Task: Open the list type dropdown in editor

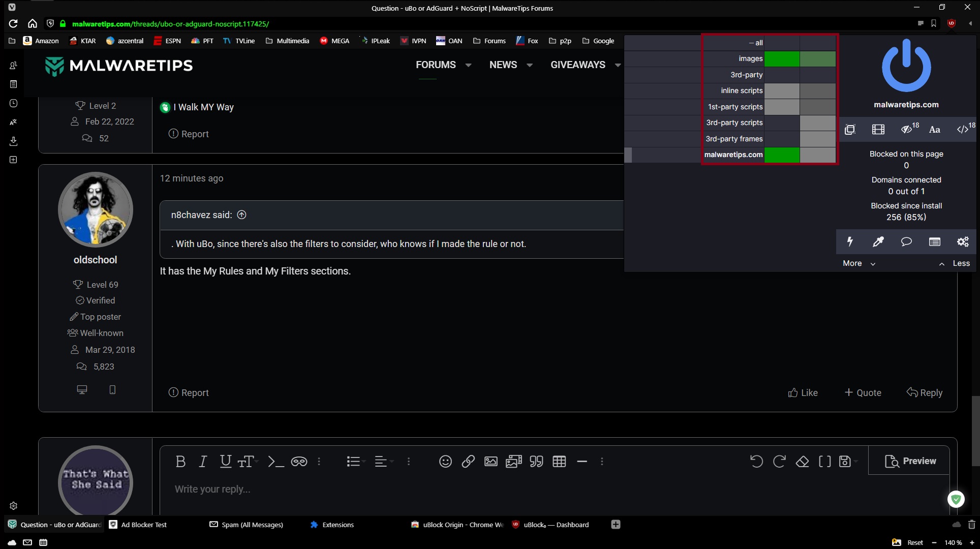Action: [356, 462]
